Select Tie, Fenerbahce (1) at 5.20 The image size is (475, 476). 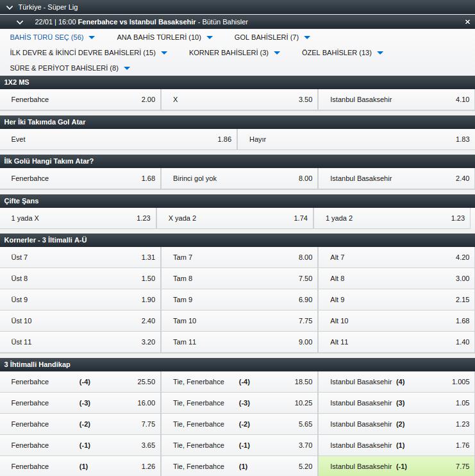pyautogui.click(x=239, y=466)
